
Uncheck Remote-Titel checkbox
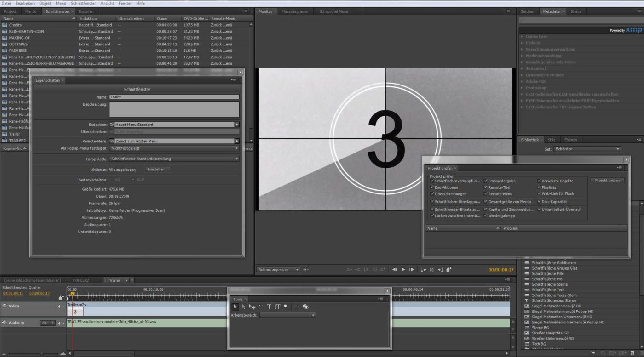coord(486,187)
